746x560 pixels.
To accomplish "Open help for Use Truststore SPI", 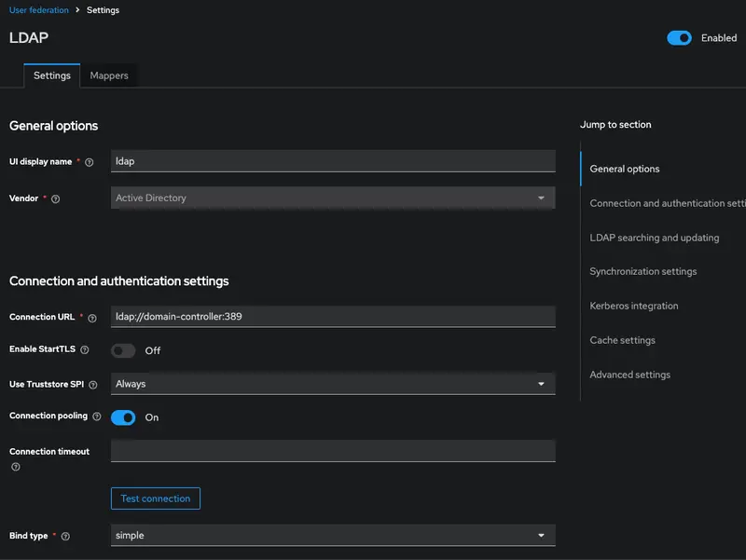I will [x=93, y=385].
